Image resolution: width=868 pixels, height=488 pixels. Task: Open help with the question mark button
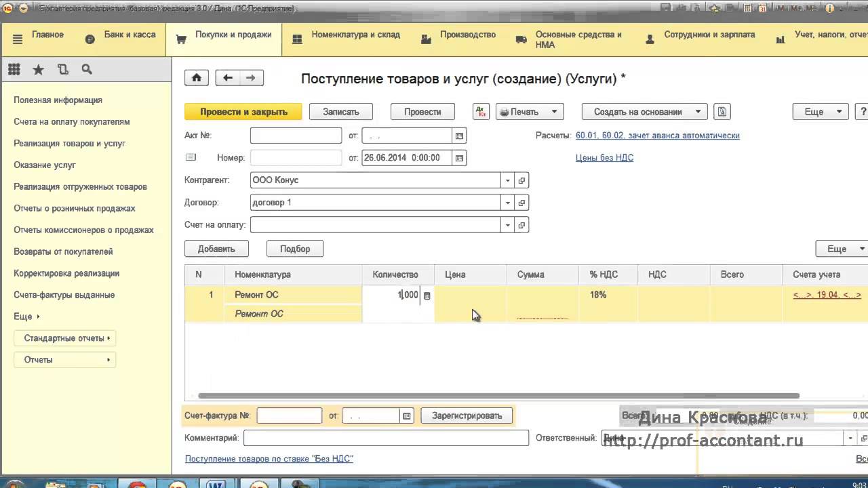tap(863, 112)
